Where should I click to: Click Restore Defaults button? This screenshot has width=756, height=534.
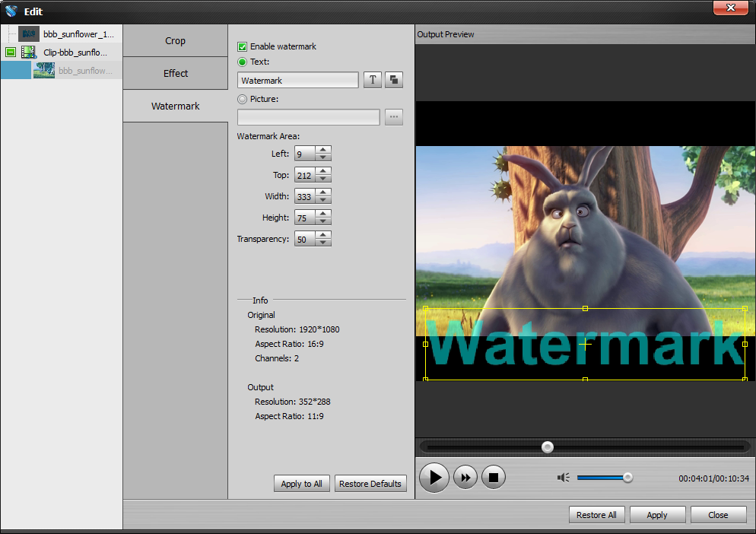[370, 483]
